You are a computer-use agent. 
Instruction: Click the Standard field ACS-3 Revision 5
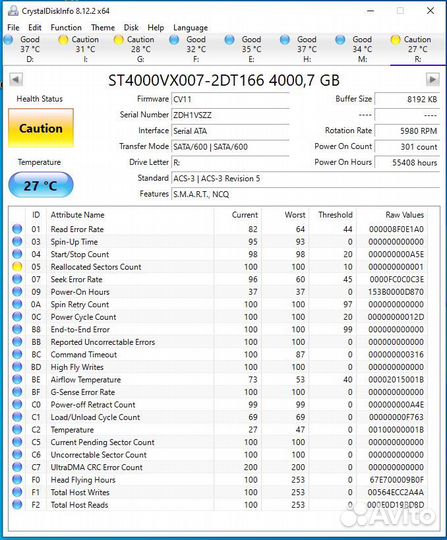305,178
